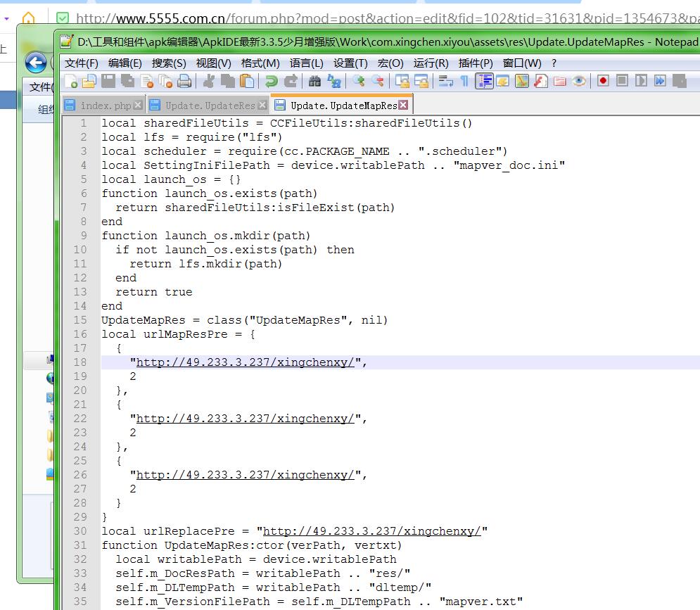The width and height of the screenshot is (700, 610).
Task: Switch to the index.php tab
Action: (x=105, y=106)
